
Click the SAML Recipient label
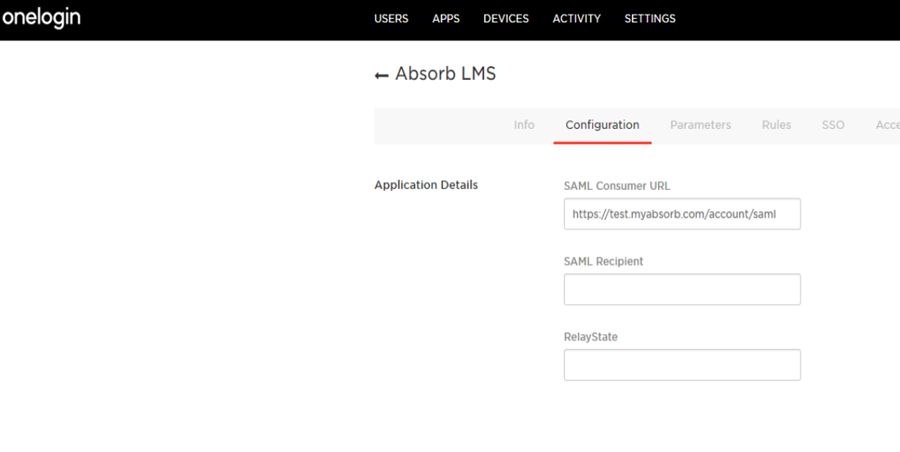tap(603, 261)
